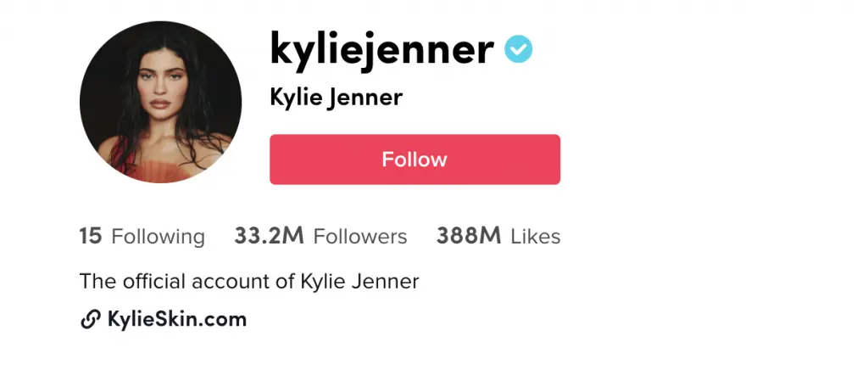The height and width of the screenshot is (375, 868).
Task: Click the blue verified checkmark badge
Action: click(518, 49)
